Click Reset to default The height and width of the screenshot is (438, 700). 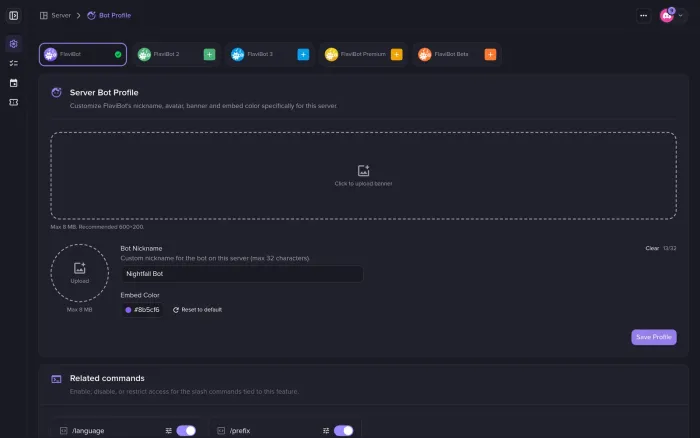click(197, 310)
